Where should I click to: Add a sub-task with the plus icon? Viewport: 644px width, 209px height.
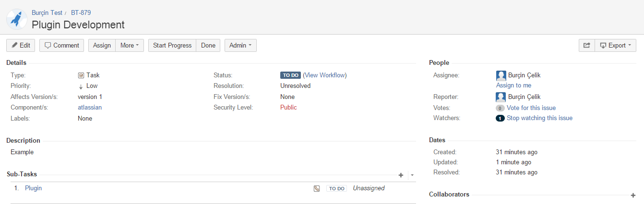(x=401, y=175)
